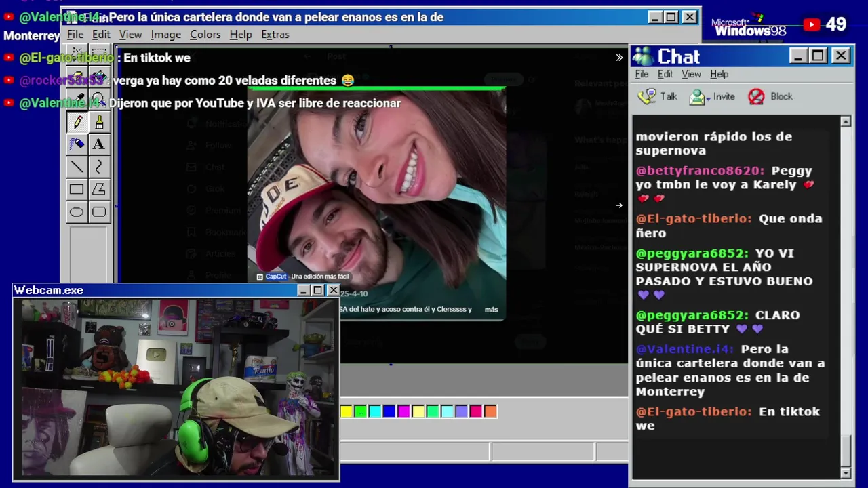This screenshot has height=488, width=868.
Task: Open the Paint Edit menu
Action: [101, 34]
